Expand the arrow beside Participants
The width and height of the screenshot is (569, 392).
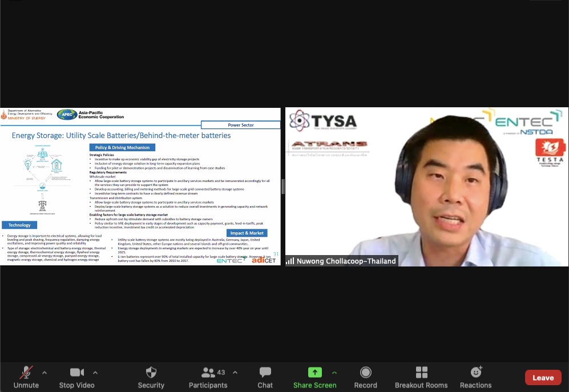235,373
